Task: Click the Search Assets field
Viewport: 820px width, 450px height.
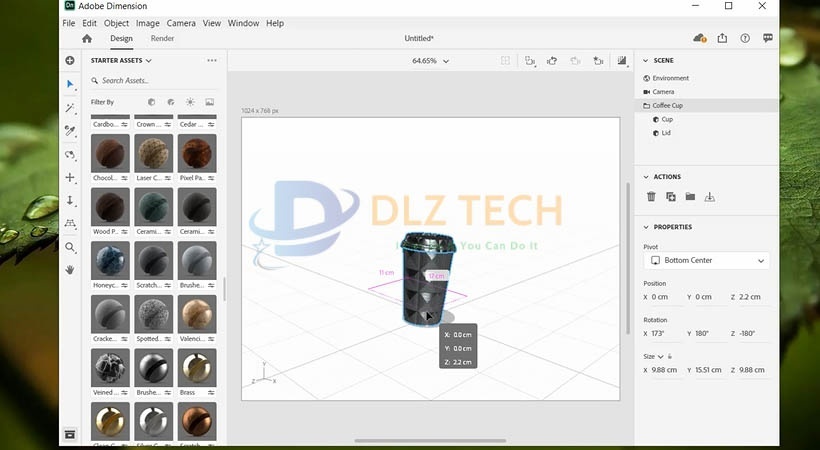Action: pyautogui.click(x=153, y=81)
